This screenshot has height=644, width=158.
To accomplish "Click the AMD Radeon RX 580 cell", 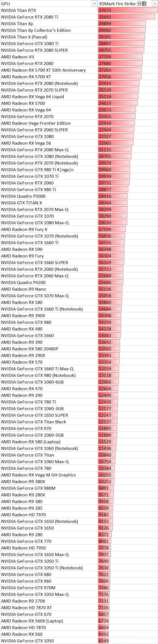I will click(49, 302).
